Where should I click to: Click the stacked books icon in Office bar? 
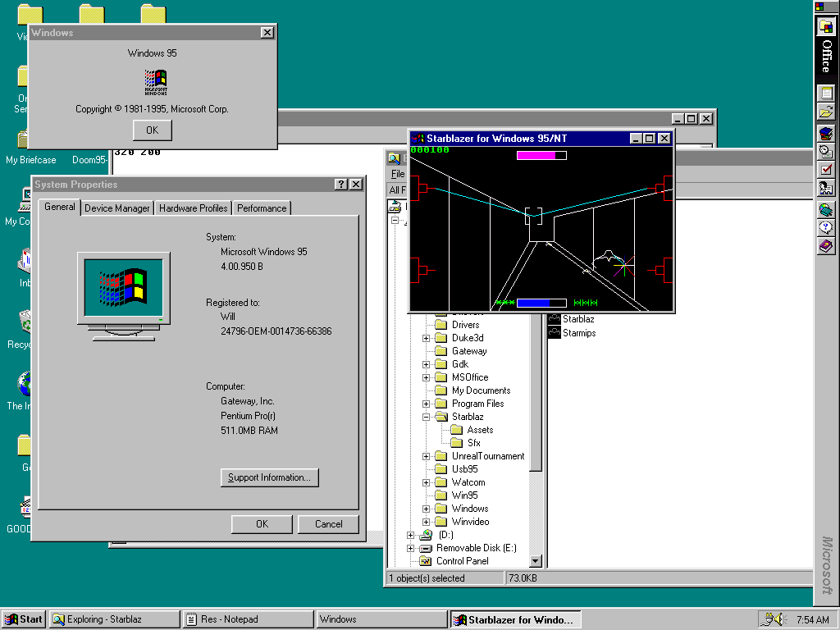click(825, 133)
